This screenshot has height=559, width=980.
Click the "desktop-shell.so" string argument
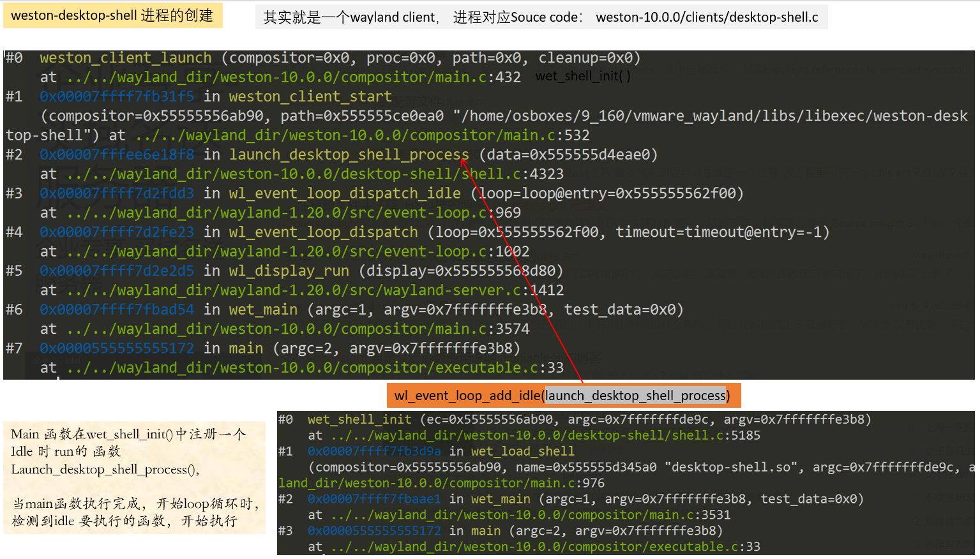[x=733, y=468]
